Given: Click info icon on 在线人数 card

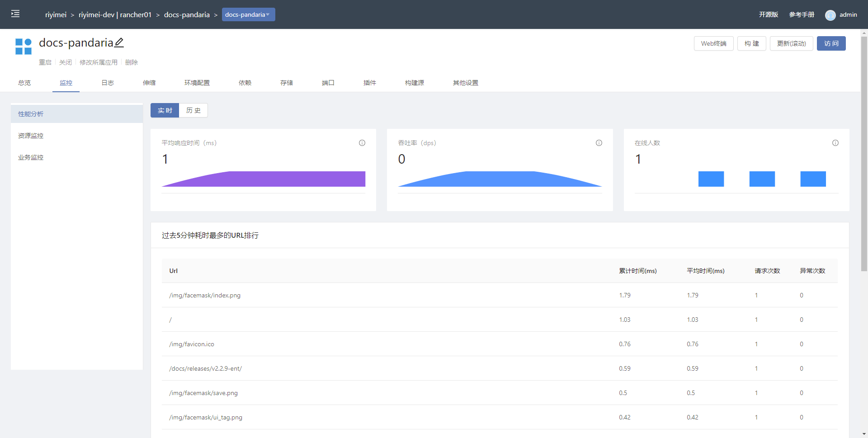Looking at the screenshot, I should [x=835, y=143].
